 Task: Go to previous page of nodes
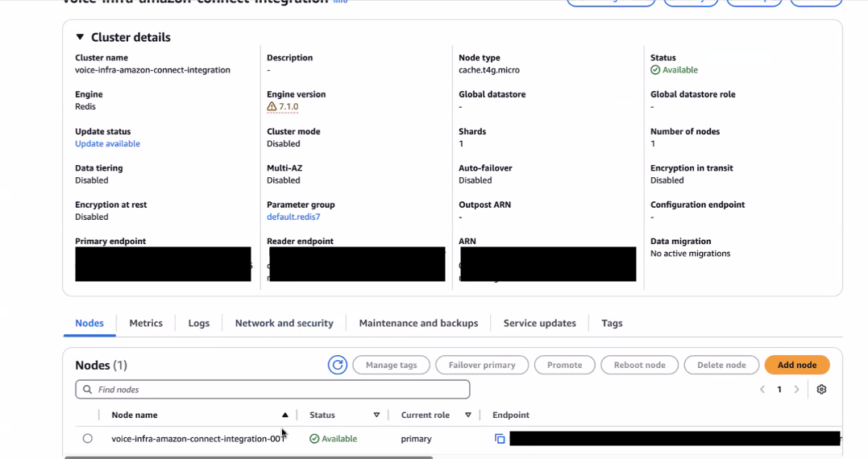click(x=762, y=389)
